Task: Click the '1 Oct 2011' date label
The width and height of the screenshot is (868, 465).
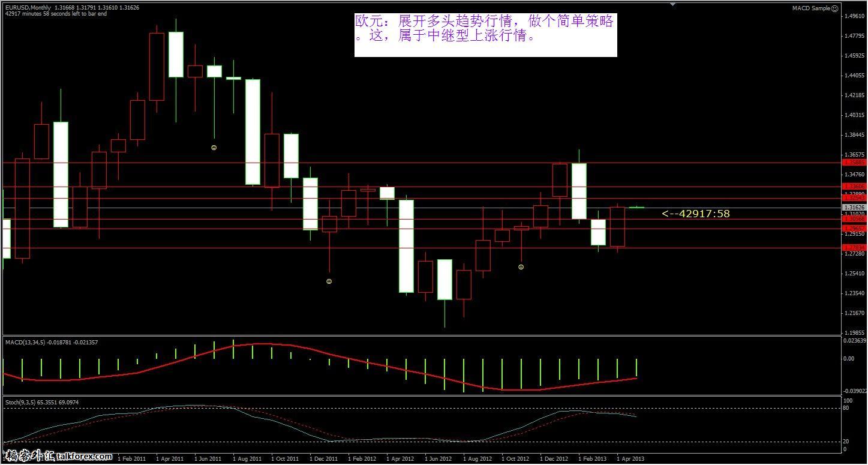Action: [285, 458]
